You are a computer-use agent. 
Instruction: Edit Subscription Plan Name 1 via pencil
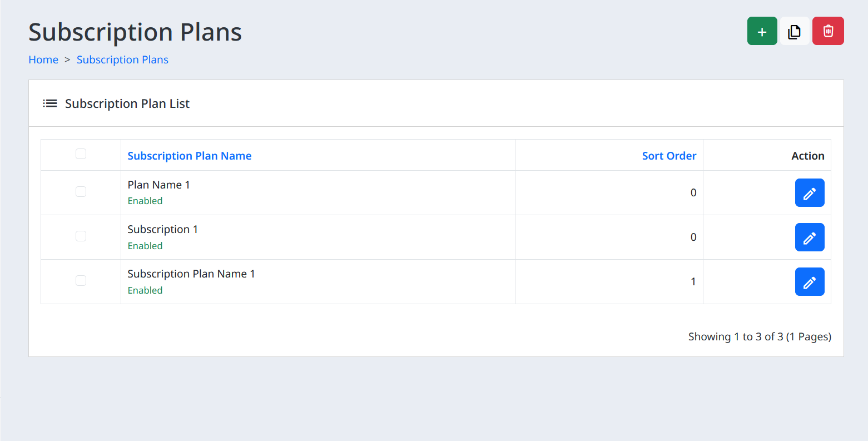[809, 282]
